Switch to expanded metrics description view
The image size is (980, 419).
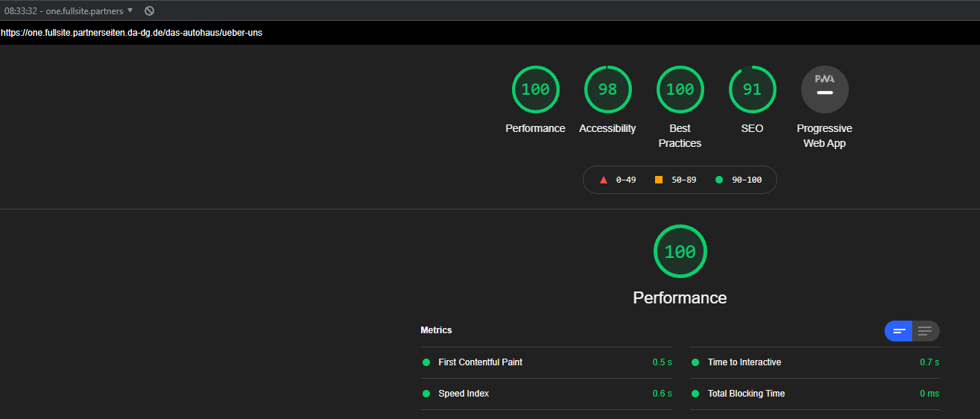tap(925, 331)
